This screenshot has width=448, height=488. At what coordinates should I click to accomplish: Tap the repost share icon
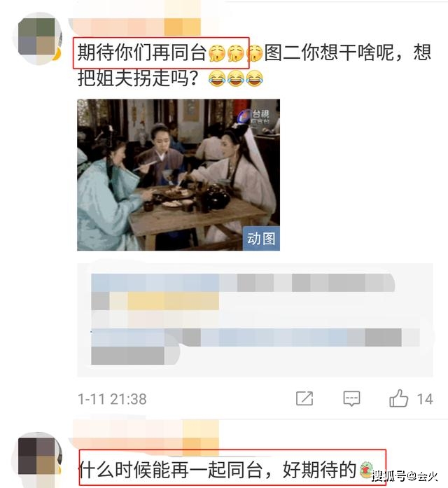click(304, 398)
